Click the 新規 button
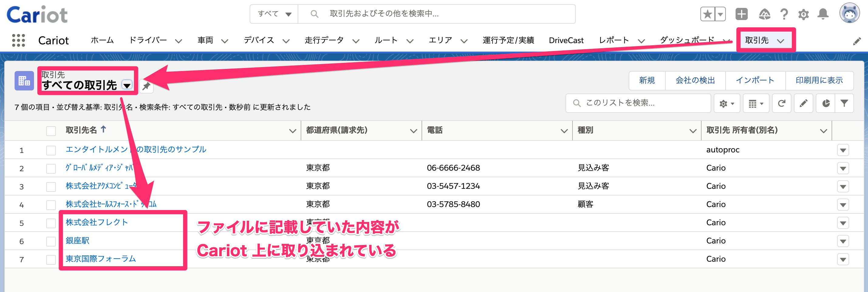The image size is (868, 292). [x=647, y=80]
